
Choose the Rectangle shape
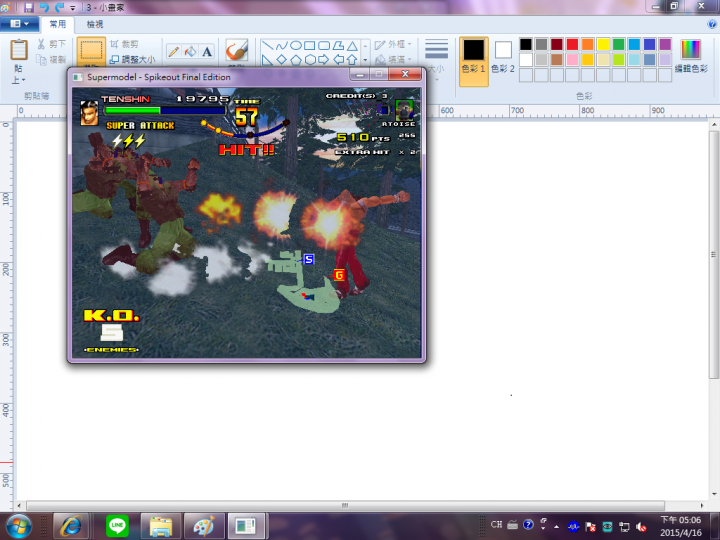click(310, 45)
